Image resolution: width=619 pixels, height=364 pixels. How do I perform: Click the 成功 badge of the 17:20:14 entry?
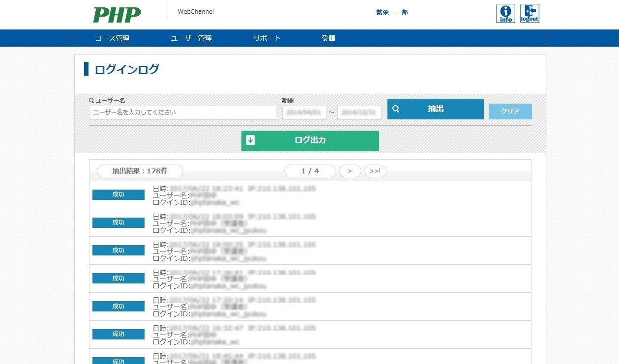tap(118, 306)
